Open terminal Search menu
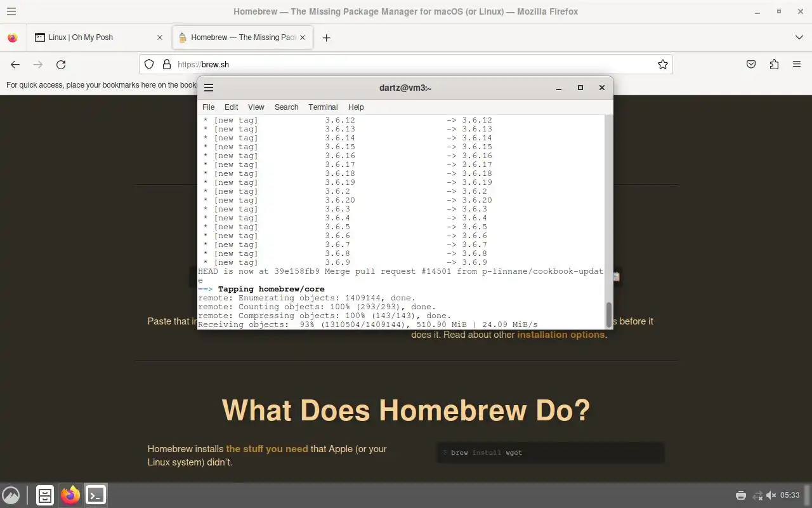Viewport: 812px width, 508px height. [286, 107]
